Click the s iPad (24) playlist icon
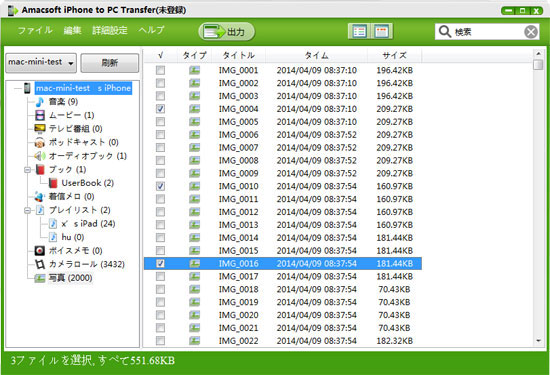The image size is (550, 375). [53, 224]
